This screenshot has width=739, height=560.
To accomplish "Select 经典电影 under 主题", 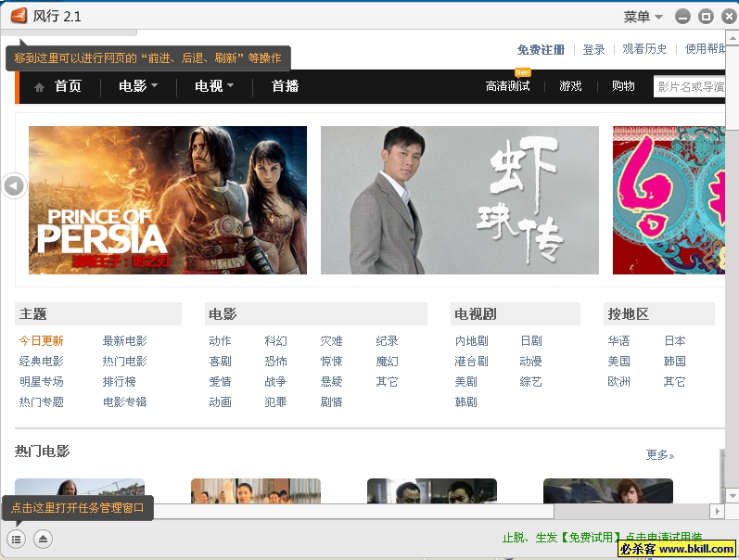I will (42, 361).
